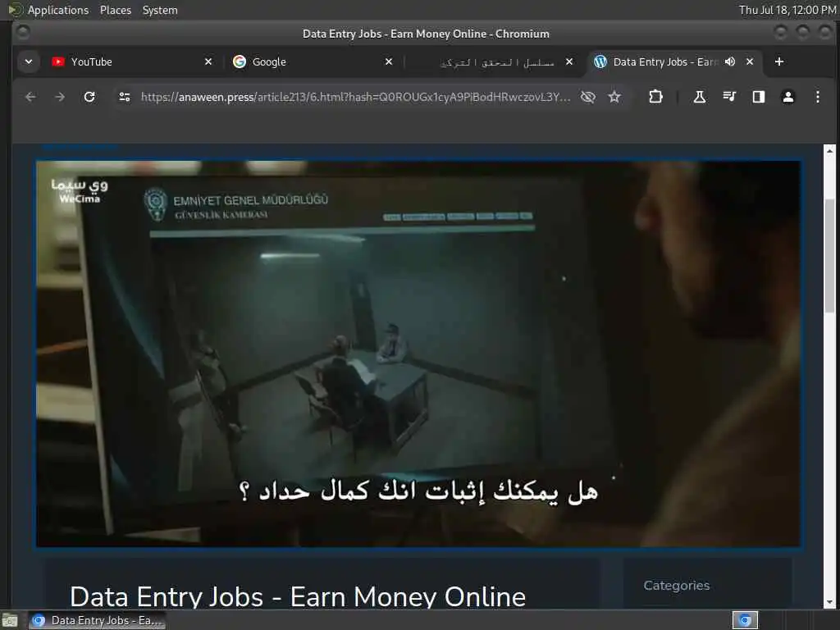Close the YouTube tab
The width and height of the screenshot is (840, 630).
tap(208, 62)
